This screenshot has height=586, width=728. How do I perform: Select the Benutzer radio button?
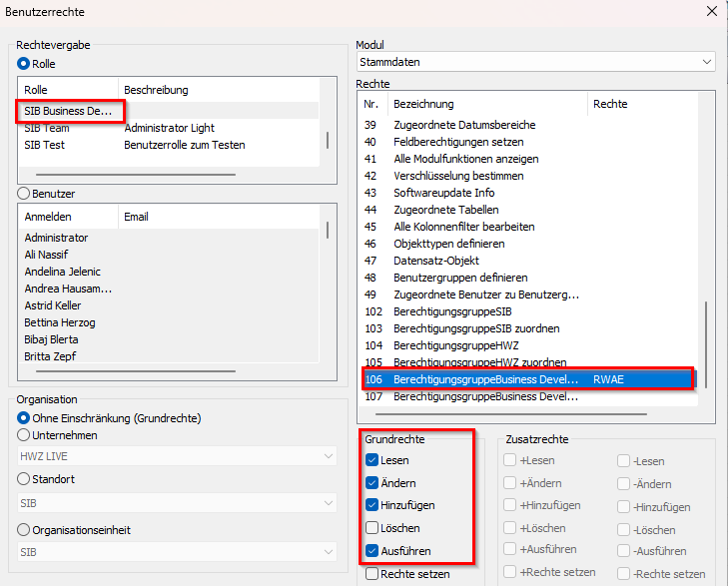[24, 193]
